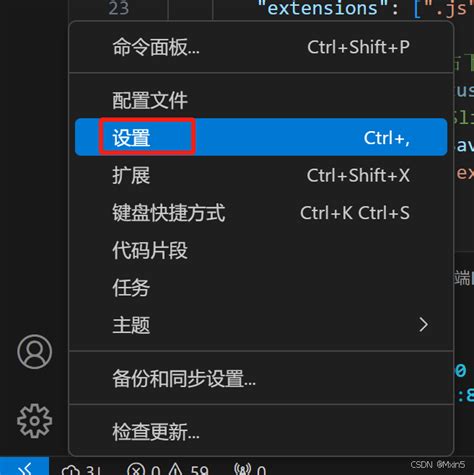Click the warning triangle icon showing 59
Viewport: 474px width, 475px height.
[x=175, y=470]
